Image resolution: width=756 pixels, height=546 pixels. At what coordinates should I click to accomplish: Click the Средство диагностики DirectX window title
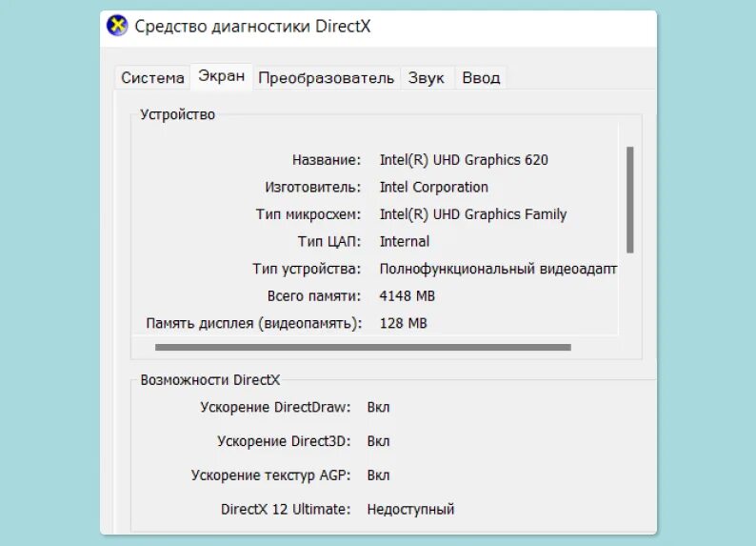(252, 26)
